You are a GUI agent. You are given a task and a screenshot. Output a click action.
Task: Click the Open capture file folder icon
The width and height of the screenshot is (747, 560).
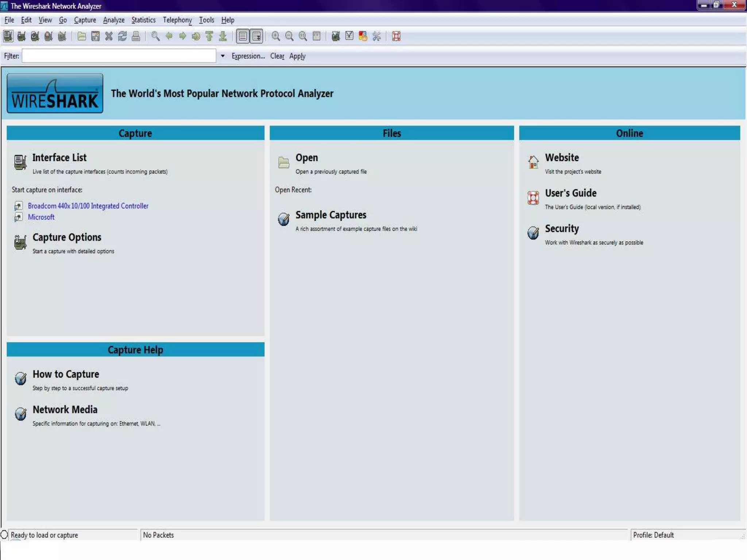click(82, 36)
